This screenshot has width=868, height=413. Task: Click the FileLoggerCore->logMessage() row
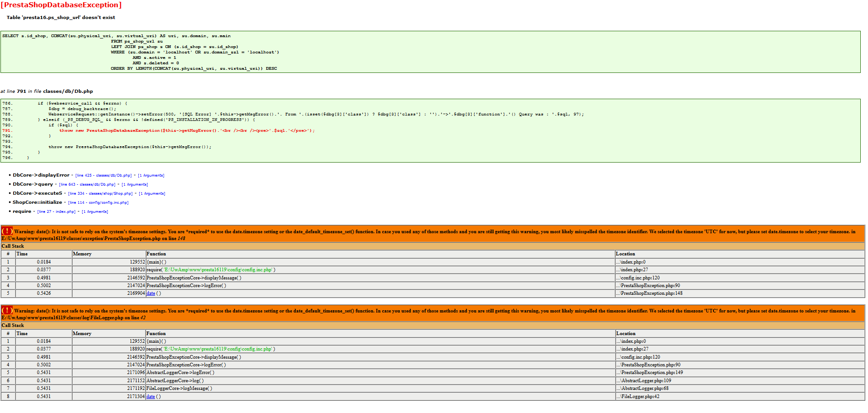(433, 389)
